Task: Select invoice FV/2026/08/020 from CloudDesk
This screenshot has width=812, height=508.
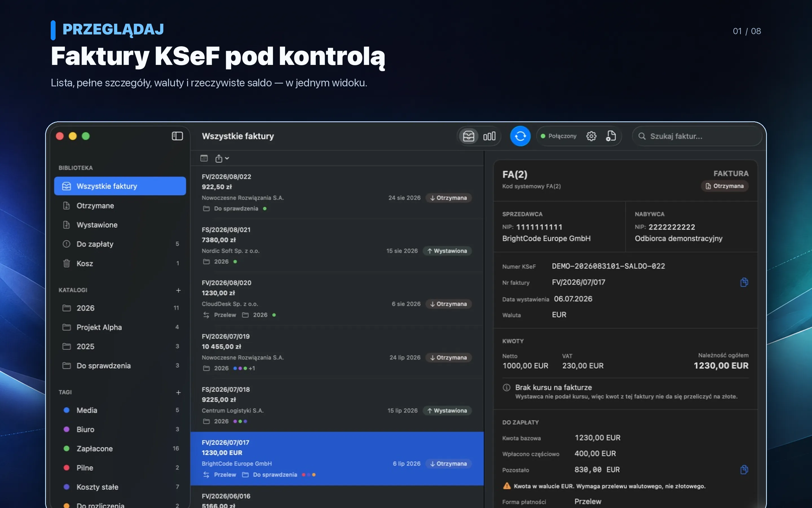Action: coord(337,299)
